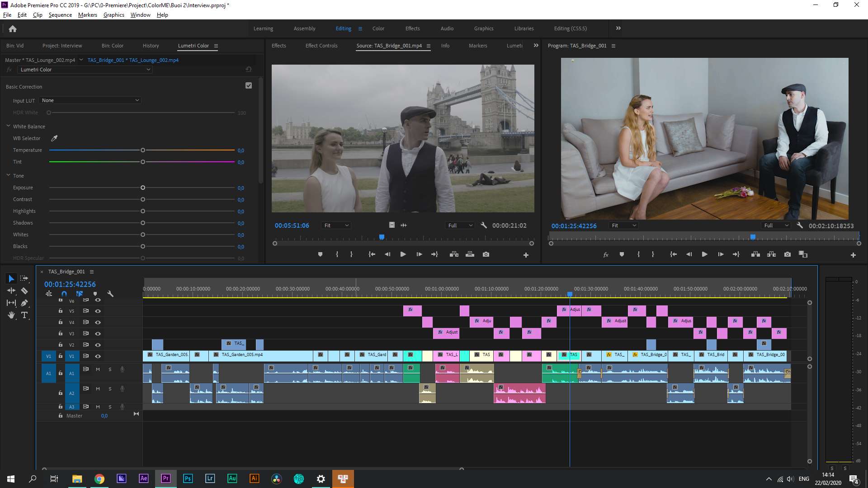868x488 pixels.
Task: Open Source monitor Fit zoom dropdown
Action: tap(336, 225)
